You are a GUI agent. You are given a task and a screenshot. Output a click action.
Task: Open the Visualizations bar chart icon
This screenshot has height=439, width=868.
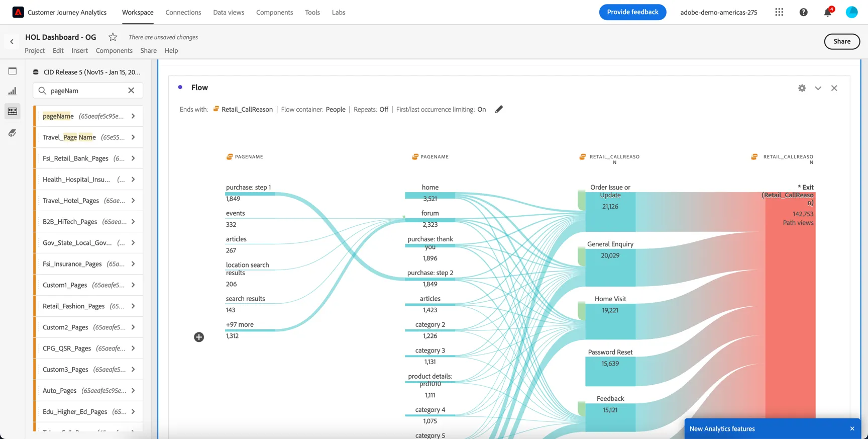click(13, 91)
